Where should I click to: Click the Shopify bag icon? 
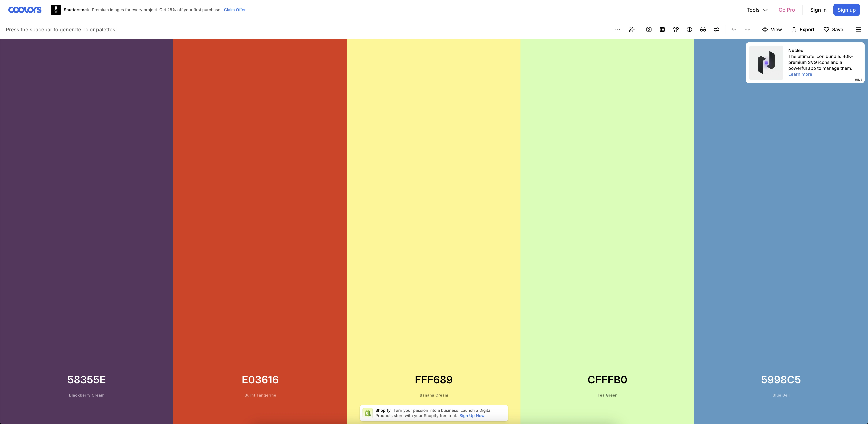click(x=368, y=413)
